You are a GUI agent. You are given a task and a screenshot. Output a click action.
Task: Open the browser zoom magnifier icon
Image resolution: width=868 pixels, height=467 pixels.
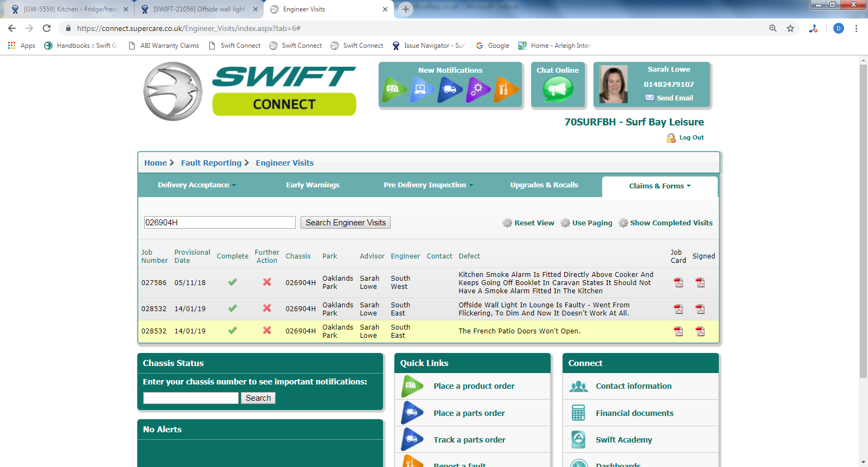[x=773, y=28]
